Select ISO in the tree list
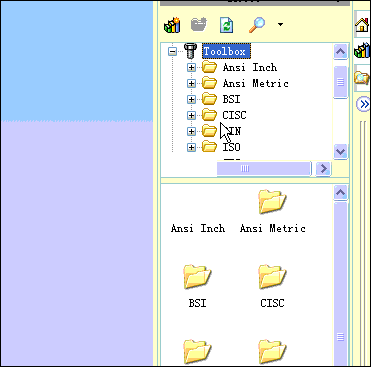This screenshot has width=371, height=367. pos(231,147)
